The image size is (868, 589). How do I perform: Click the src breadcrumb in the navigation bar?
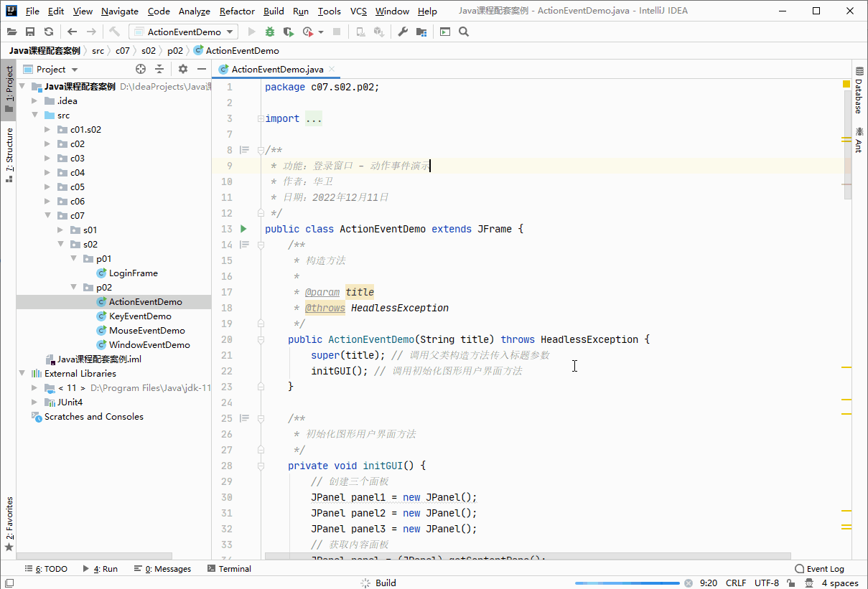(x=98, y=50)
